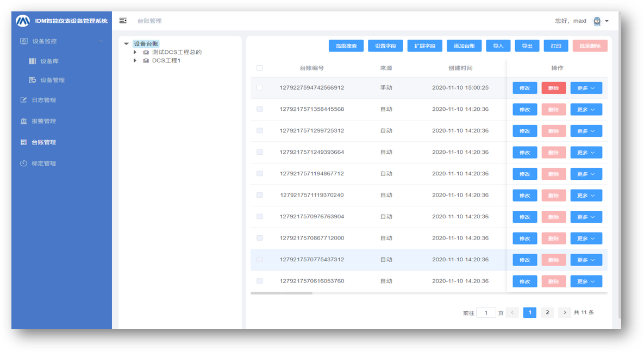Click 修改 for row 1279217571194867712

point(525,174)
